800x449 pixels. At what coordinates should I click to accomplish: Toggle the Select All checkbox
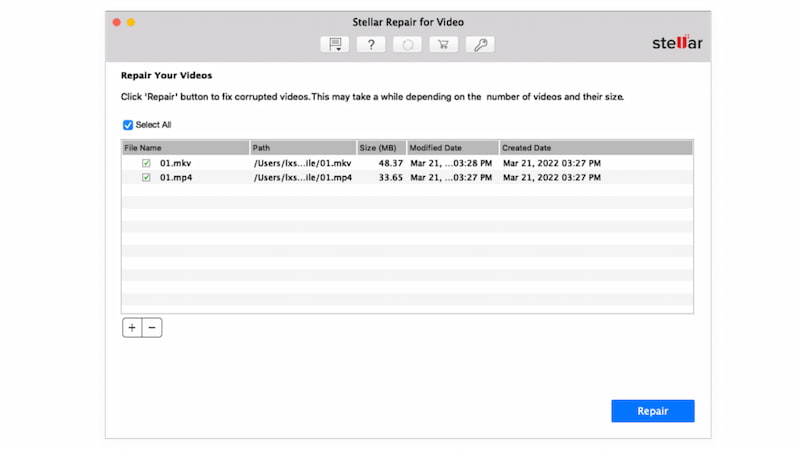(x=128, y=125)
